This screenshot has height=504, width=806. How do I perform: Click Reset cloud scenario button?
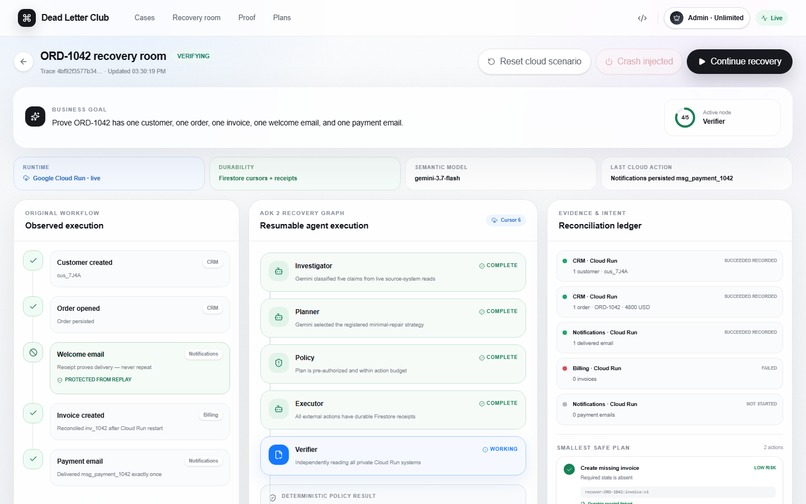coord(534,61)
